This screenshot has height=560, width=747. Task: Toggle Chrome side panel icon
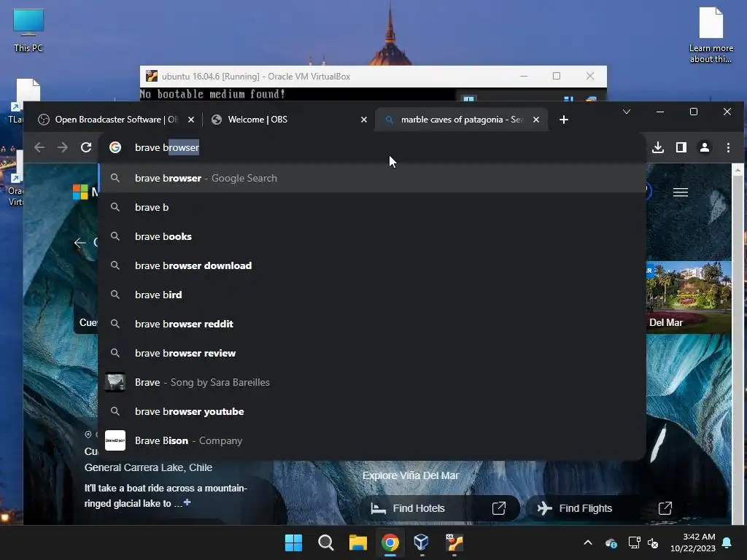[x=681, y=147]
